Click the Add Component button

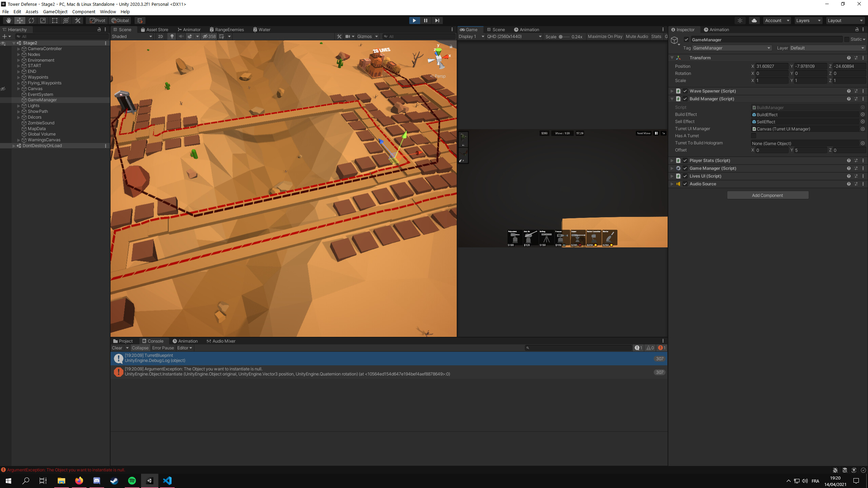click(x=768, y=195)
